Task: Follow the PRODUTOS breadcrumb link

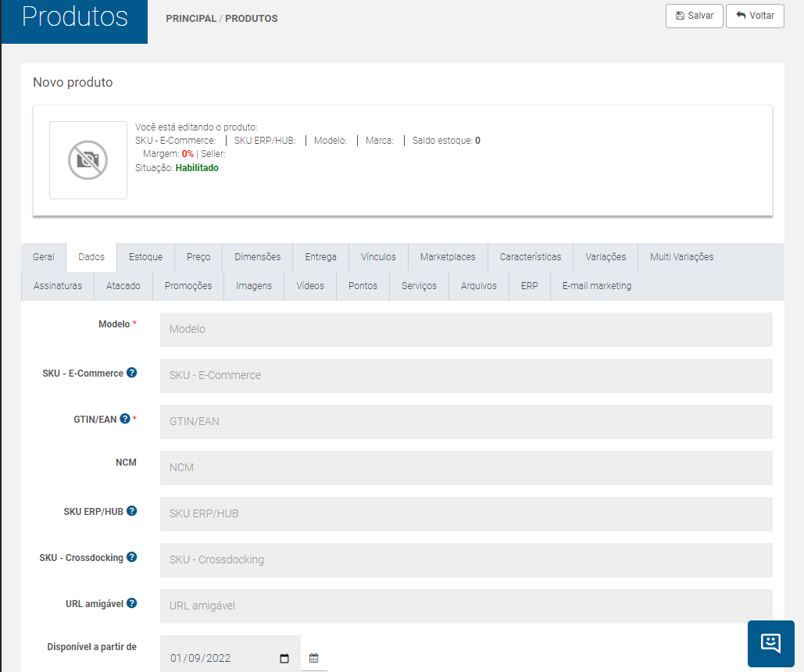Action: pos(252,19)
